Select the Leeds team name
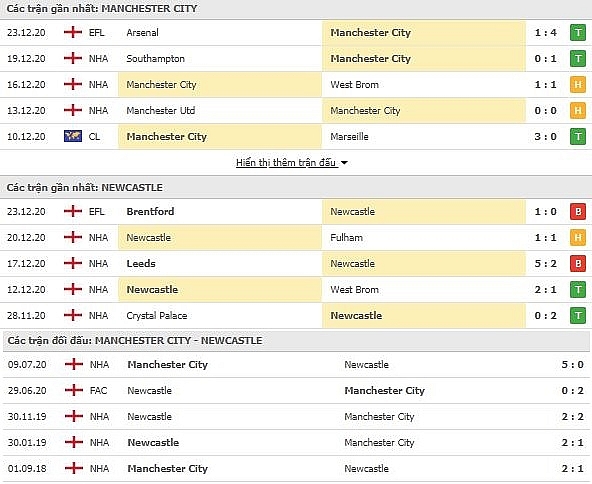Screen dimensions: 592x484 point(141,263)
